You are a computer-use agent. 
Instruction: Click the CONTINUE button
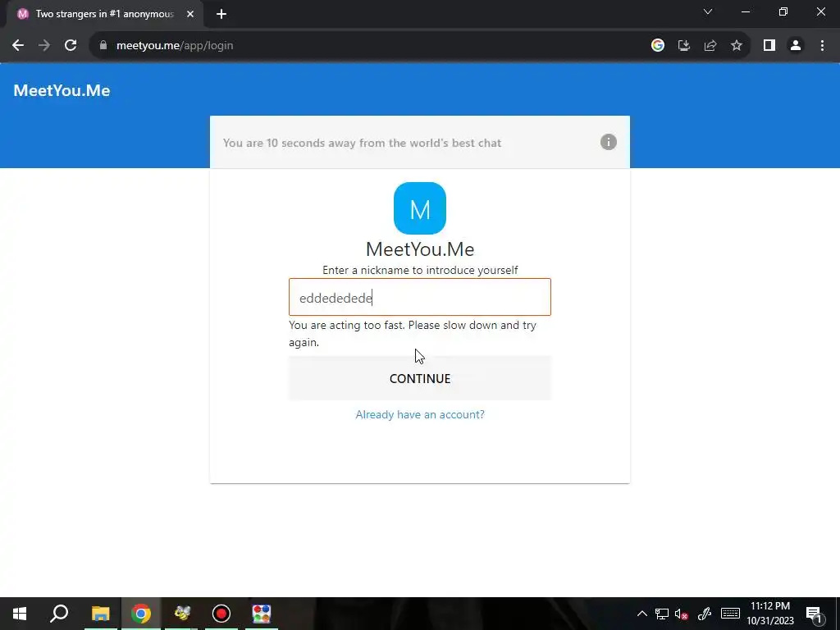pyautogui.click(x=419, y=378)
